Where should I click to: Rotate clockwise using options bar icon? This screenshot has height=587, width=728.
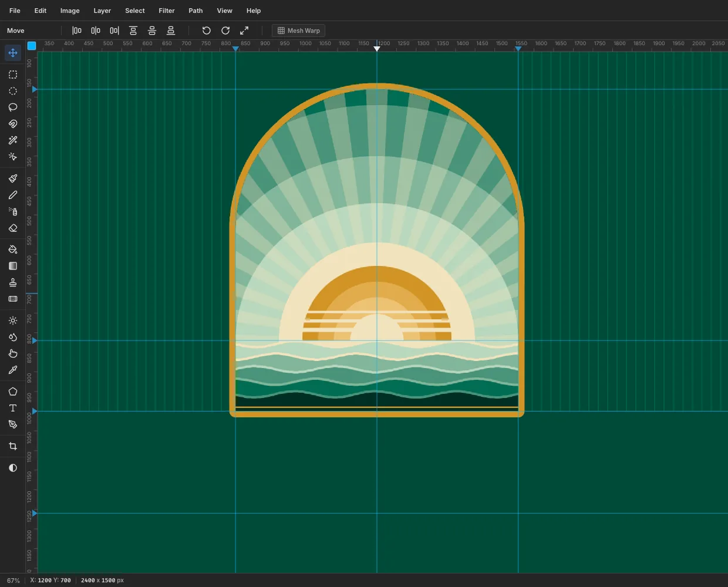(x=225, y=31)
